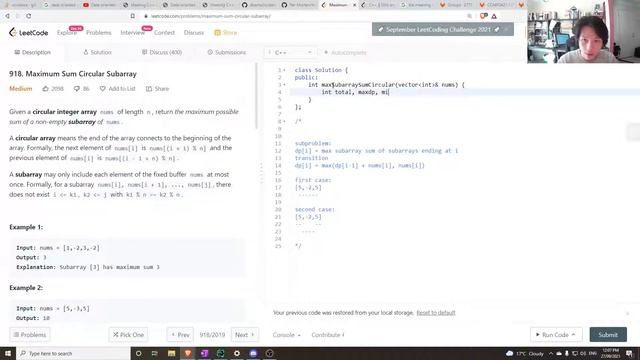Viewport: 640px width, 360px height.
Task: Close the active Maximum Sum browser tab
Action: [354, 5]
